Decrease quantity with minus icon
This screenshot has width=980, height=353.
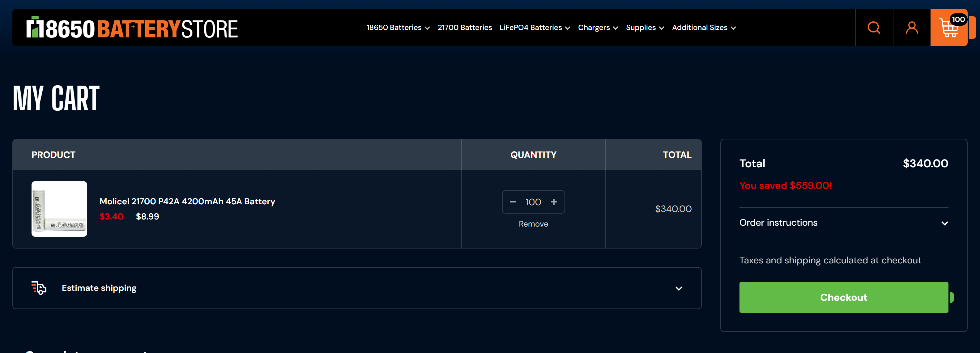513,202
